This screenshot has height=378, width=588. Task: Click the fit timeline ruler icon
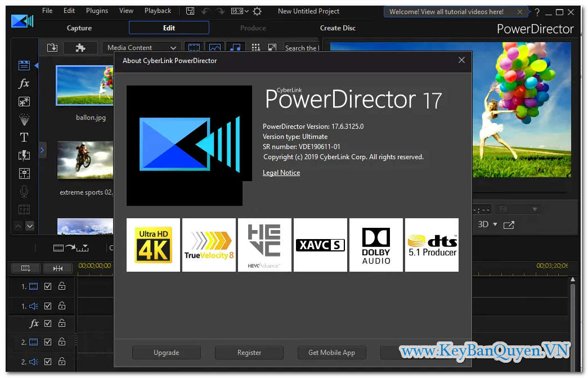tap(58, 268)
